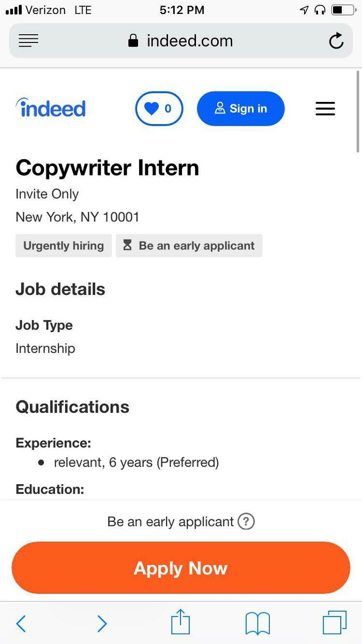Tap the question mark next to early applicant

tap(247, 521)
